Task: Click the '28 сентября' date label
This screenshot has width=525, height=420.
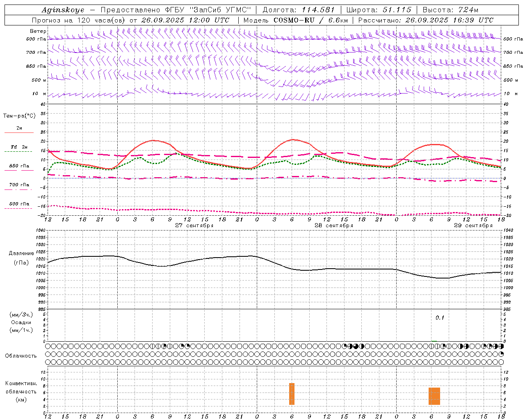Action: click(x=334, y=225)
